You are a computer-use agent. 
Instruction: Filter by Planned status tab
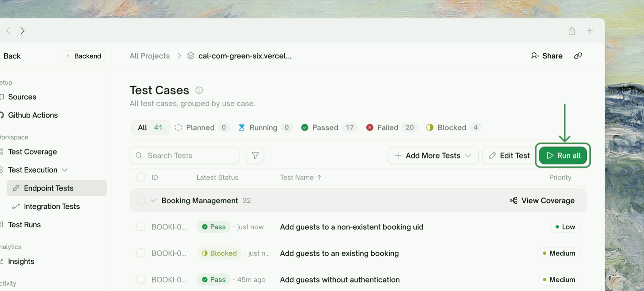click(x=202, y=128)
